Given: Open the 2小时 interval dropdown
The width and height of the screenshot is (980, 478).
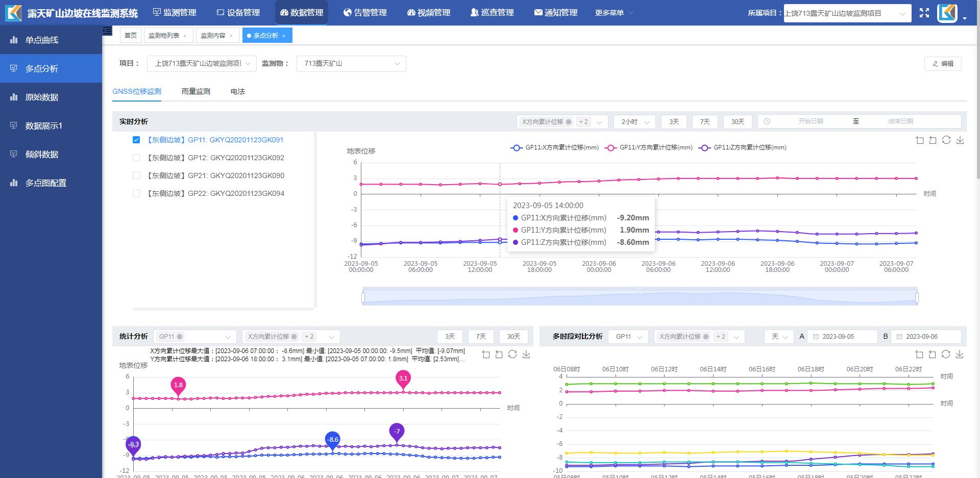Looking at the screenshot, I should pos(634,122).
